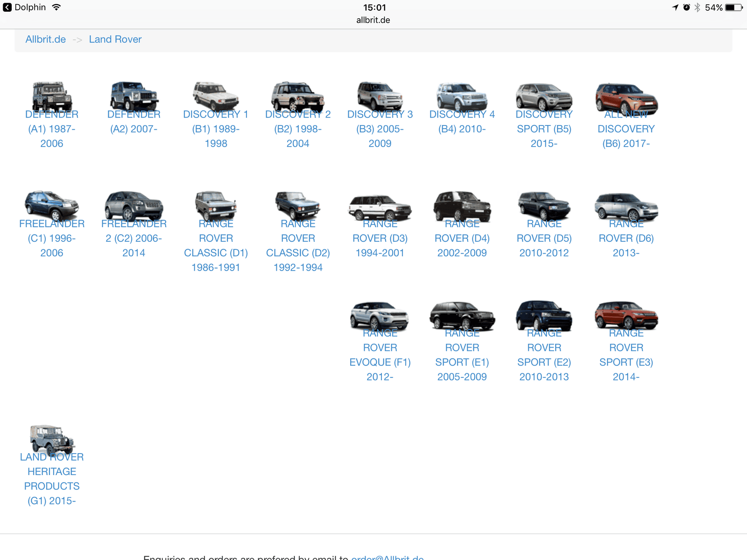
Task: Open the Discovery 2 (B2) 1998-2004 text link
Action: tap(298, 129)
